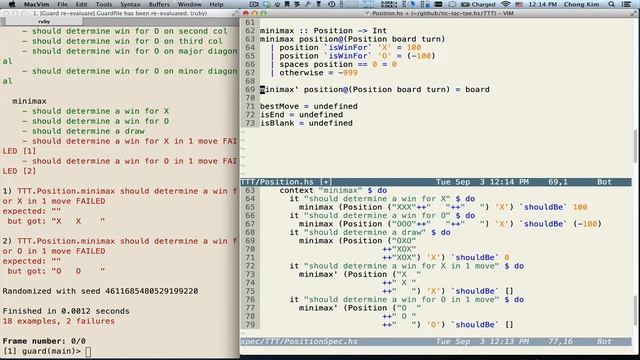The height and width of the screenshot is (360, 640).
Task: Click failure 2 'but got: "O O"' line
Action: click(x=56, y=271)
